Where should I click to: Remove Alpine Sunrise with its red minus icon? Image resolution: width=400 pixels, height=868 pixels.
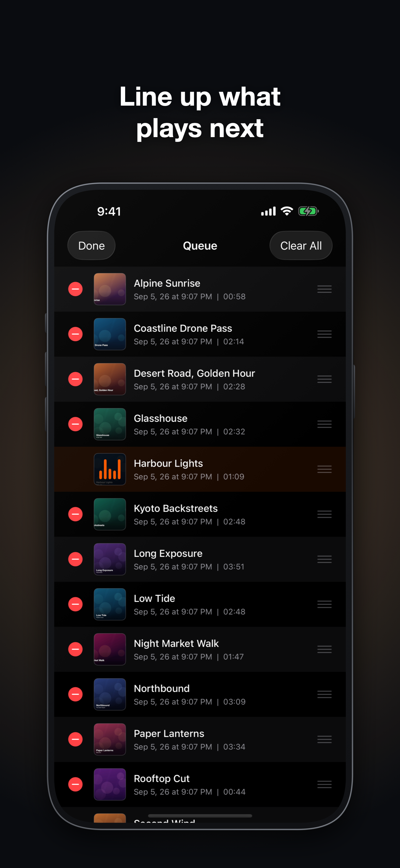pyautogui.click(x=75, y=289)
